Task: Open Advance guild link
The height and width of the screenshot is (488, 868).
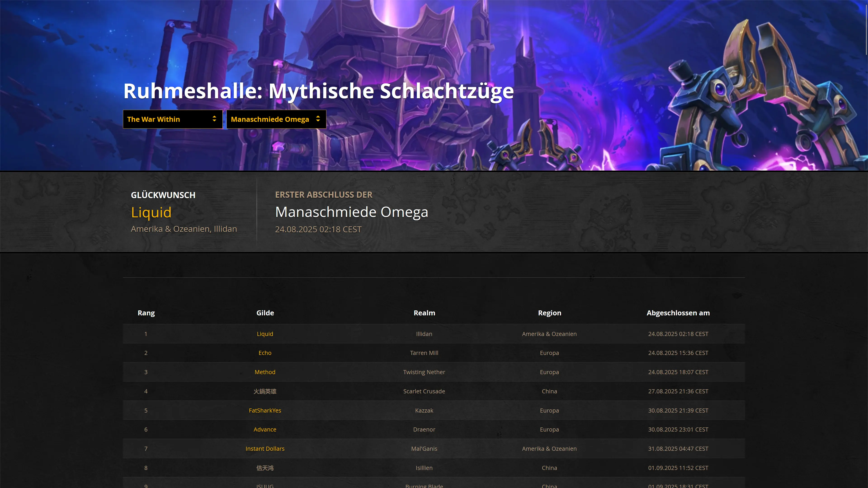Action: pos(265,429)
